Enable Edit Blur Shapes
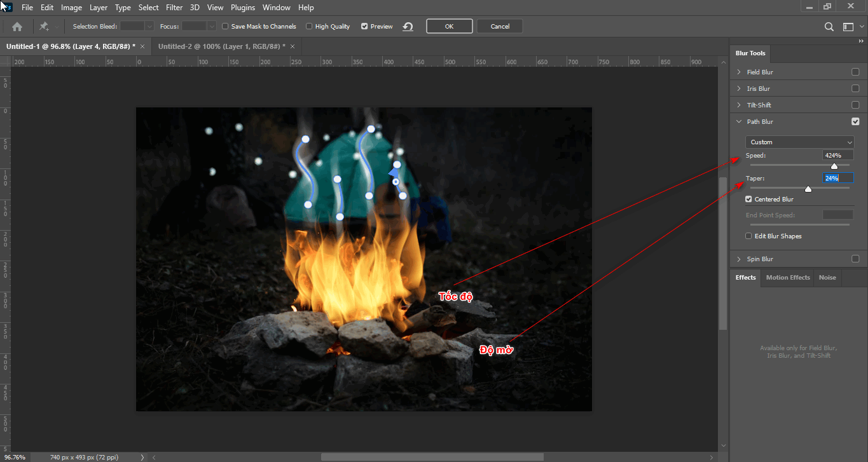This screenshot has width=868, height=462. 748,236
